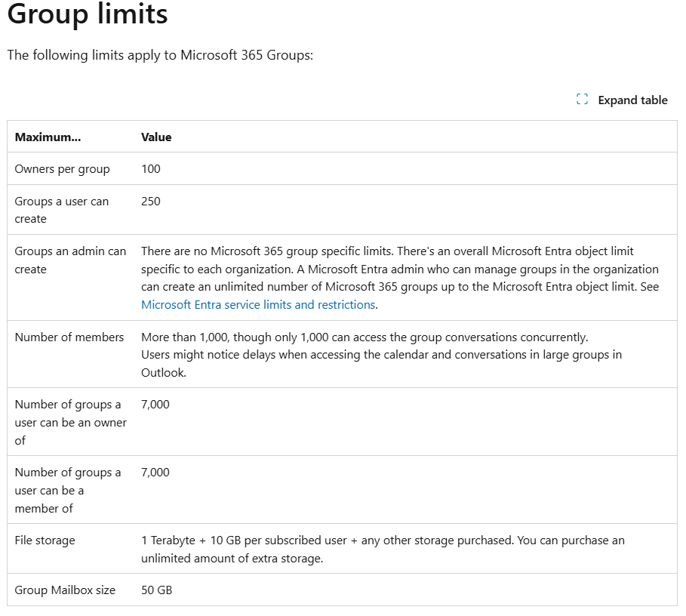Click text 'More than 1,000, though only 1,000'
Image resolution: width=686 pixels, height=616 pixels.
coord(235,337)
